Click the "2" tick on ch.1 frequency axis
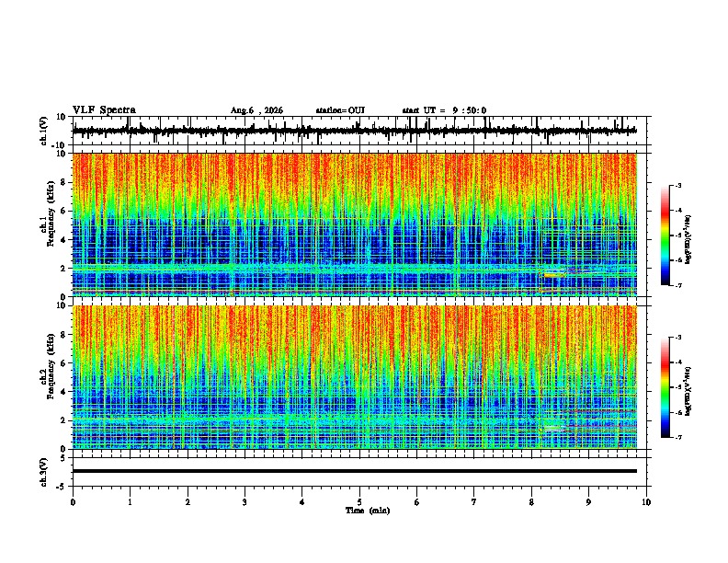This screenshot has height=563, width=728. click(63, 269)
